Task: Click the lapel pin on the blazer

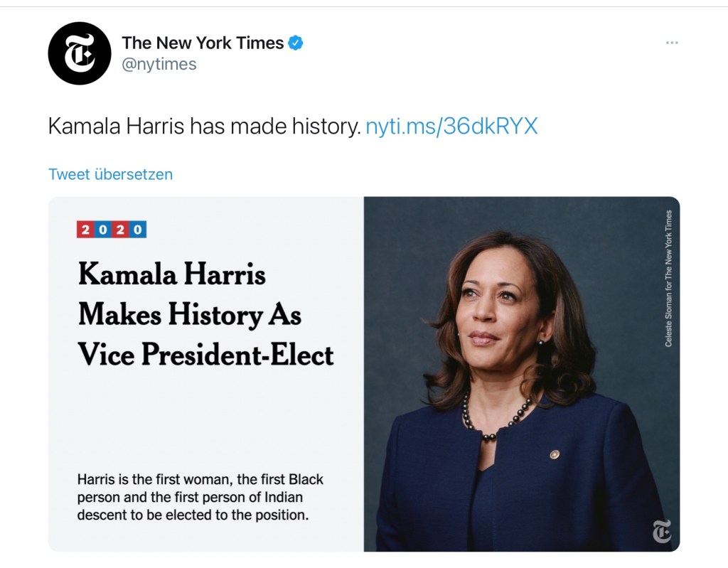Action: point(555,454)
